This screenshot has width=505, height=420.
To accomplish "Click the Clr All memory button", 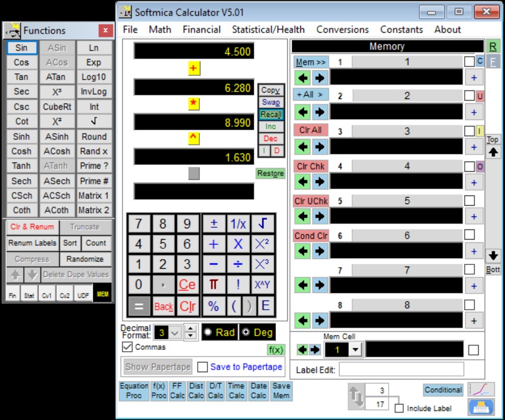I will pyautogui.click(x=310, y=130).
